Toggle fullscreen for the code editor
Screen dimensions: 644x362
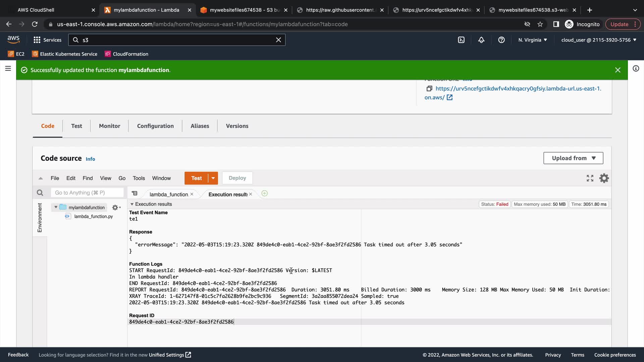[x=590, y=178]
